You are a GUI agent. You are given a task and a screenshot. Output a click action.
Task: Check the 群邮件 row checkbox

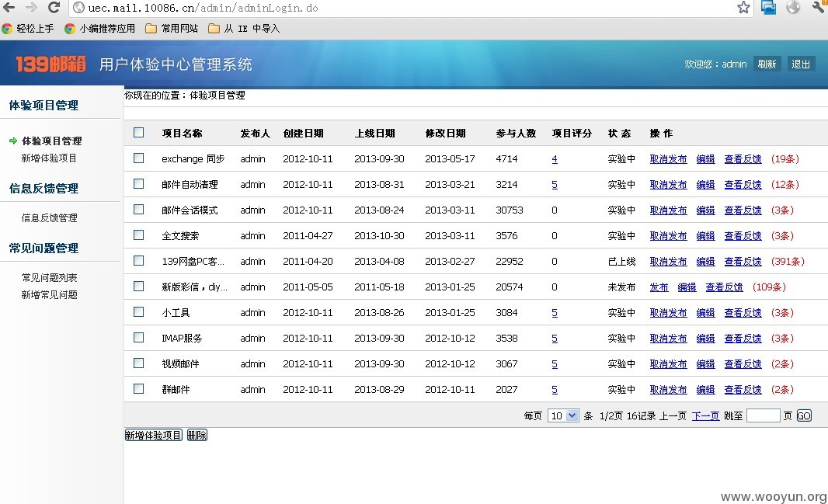point(138,389)
